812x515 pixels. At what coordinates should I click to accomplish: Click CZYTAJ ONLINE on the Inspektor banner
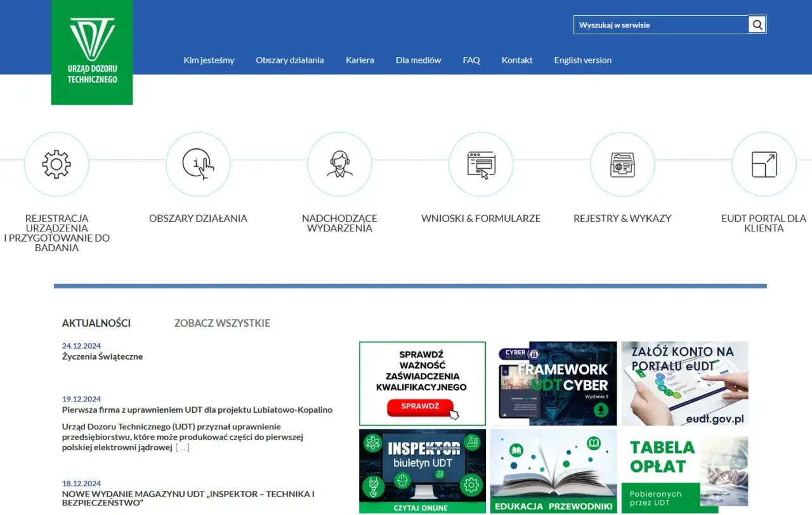421,508
